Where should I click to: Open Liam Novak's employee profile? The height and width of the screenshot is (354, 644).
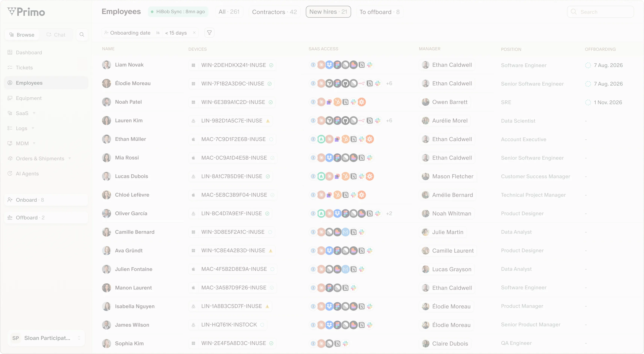(129, 65)
